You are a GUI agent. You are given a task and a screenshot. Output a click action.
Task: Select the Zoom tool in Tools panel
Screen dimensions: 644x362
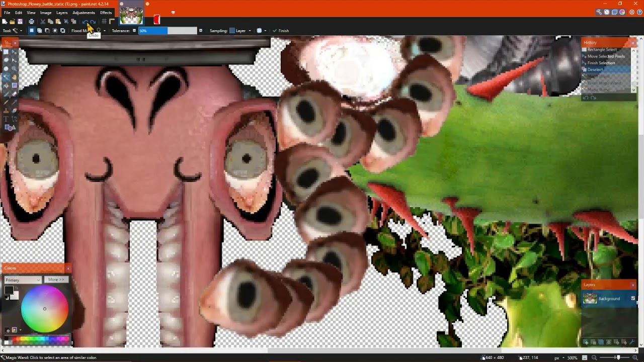pos(14,69)
